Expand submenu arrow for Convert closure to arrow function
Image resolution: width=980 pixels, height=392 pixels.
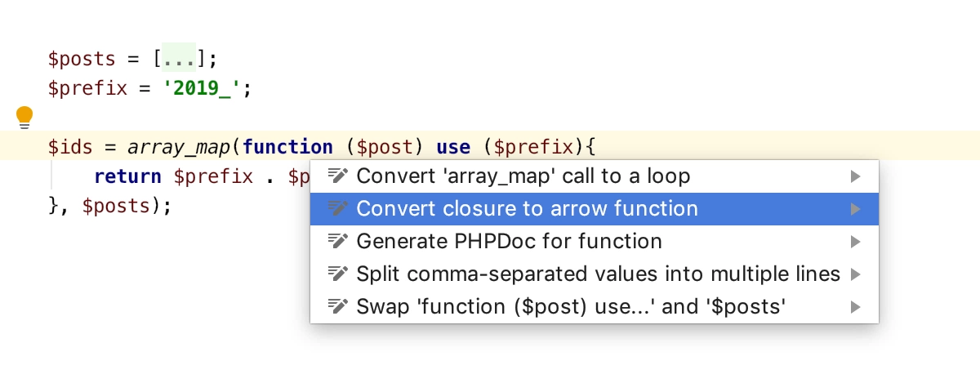click(855, 209)
